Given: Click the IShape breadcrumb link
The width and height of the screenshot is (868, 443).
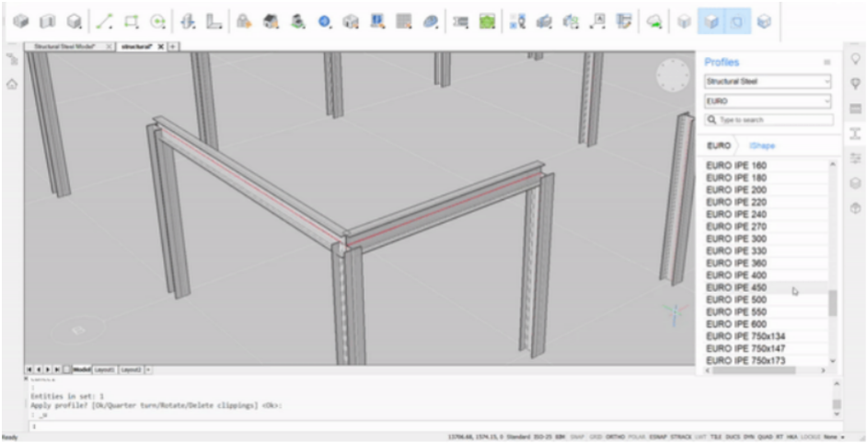Looking at the screenshot, I should (x=761, y=146).
